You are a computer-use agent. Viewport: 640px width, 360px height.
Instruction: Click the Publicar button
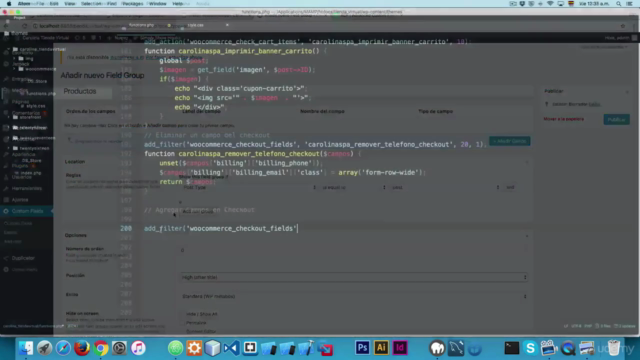pyautogui.click(x=616, y=120)
